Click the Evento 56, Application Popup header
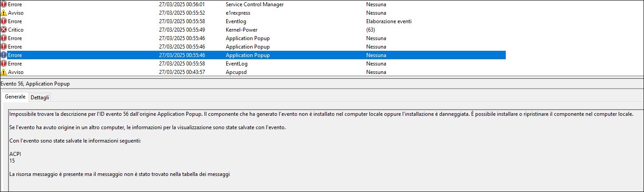 [x=35, y=84]
